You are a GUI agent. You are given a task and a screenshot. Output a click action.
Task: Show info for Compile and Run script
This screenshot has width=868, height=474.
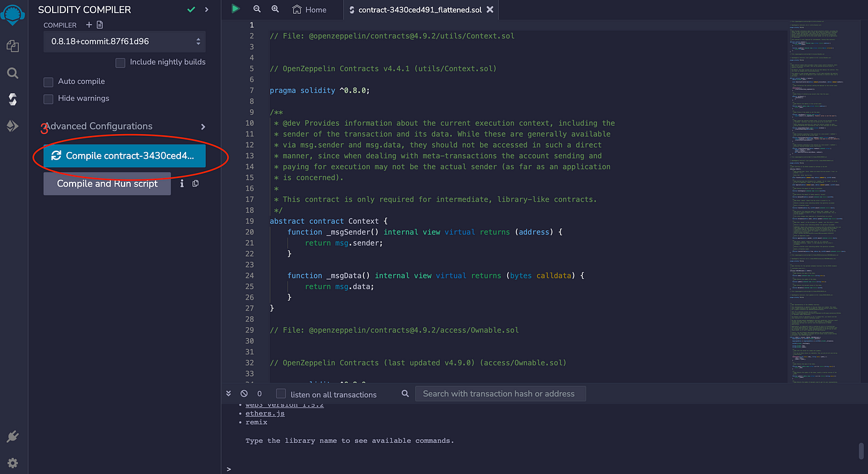pos(182,184)
